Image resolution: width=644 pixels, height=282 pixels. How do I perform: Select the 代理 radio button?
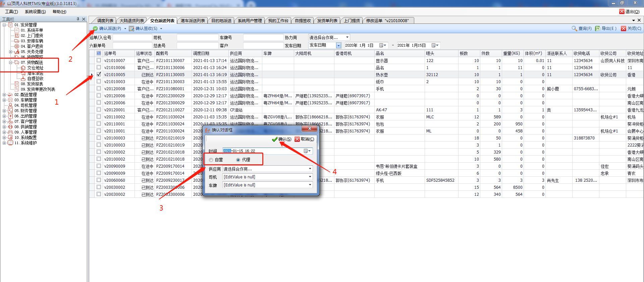click(x=238, y=160)
